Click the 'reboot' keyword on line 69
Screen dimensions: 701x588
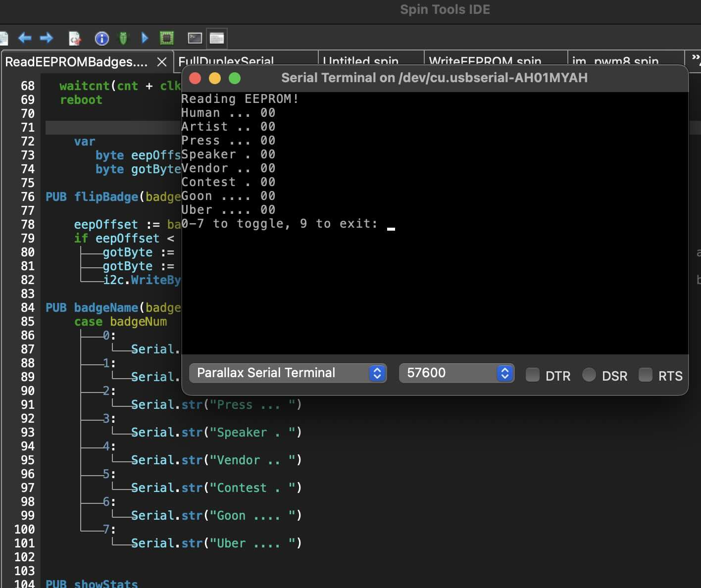[81, 100]
